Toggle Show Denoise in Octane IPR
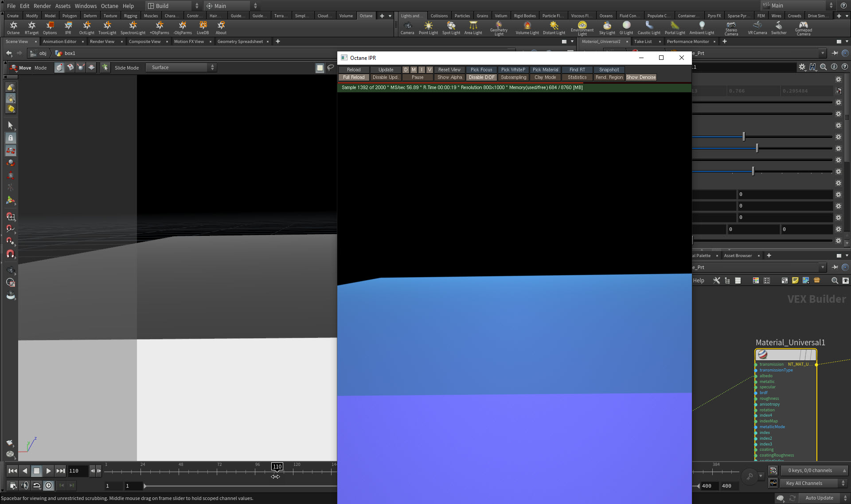Screen dimensions: 851x504 pyautogui.click(x=641, y=77)
